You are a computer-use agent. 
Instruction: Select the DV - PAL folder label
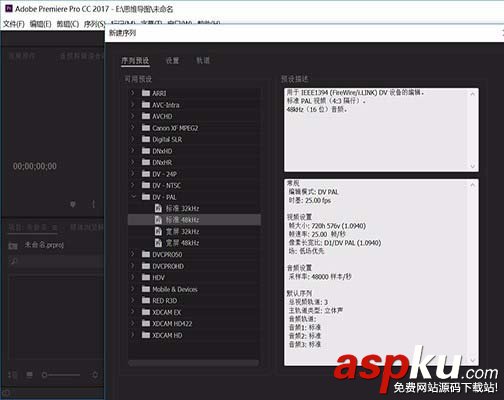(164, 197)
